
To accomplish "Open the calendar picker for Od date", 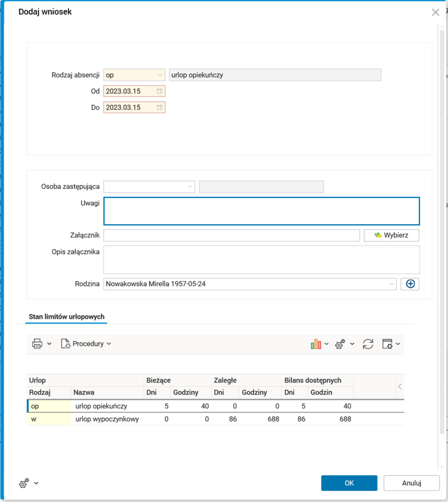I will [160, 91].
